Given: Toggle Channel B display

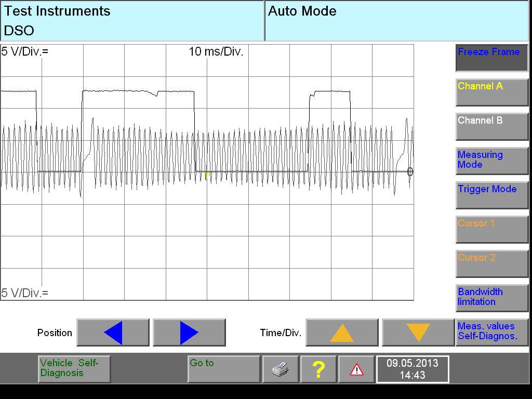Looking at the screenshot, I should pyautogui.click(x=491, y=126).
